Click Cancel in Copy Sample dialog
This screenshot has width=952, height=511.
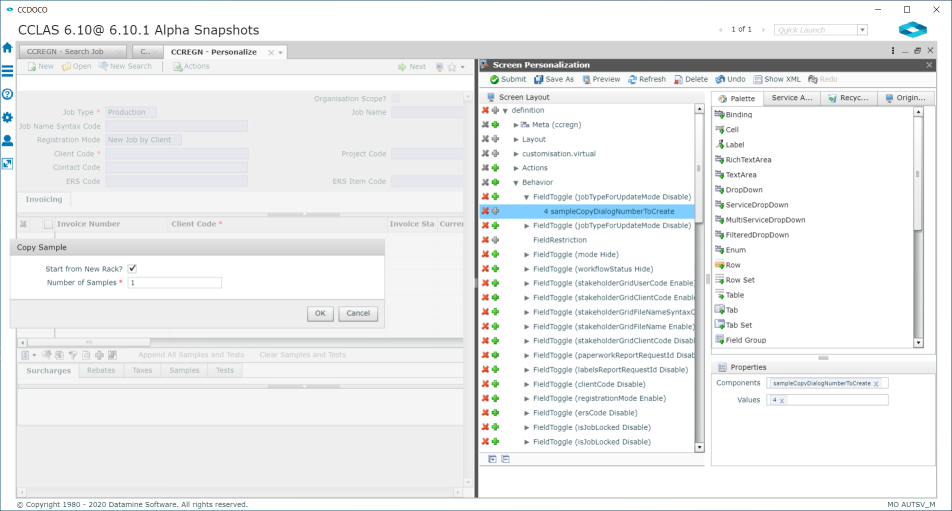[x=358, y=313]
